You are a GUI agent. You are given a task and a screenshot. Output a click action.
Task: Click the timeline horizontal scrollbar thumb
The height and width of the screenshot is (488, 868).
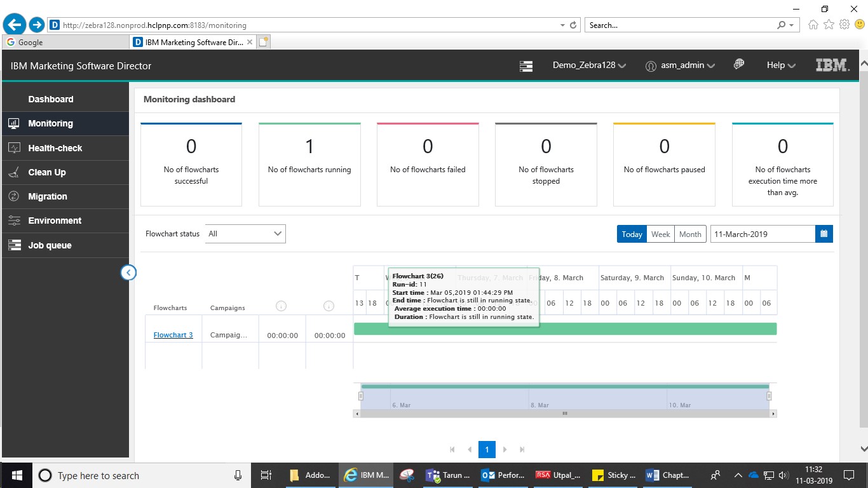pos(565,414)
